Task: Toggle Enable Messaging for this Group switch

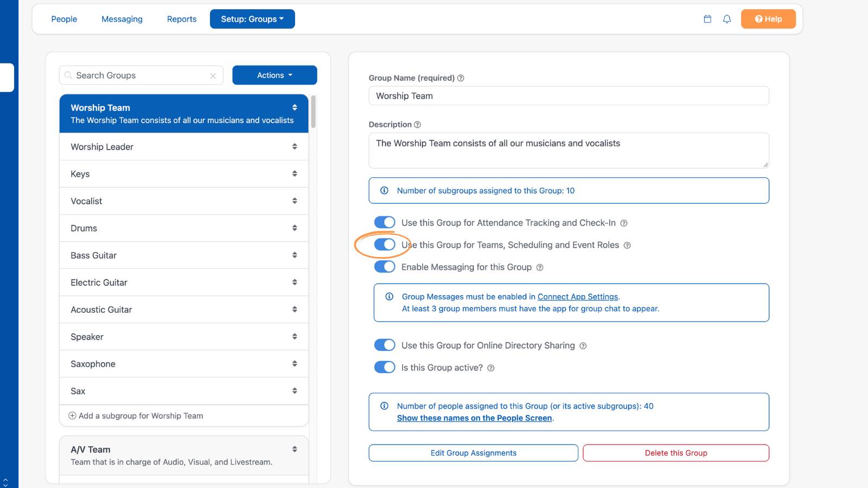Action: [x=385, y=267]
